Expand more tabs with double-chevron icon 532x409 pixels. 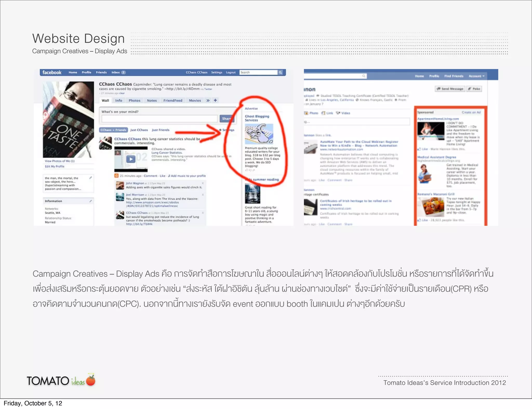point(208,100)
